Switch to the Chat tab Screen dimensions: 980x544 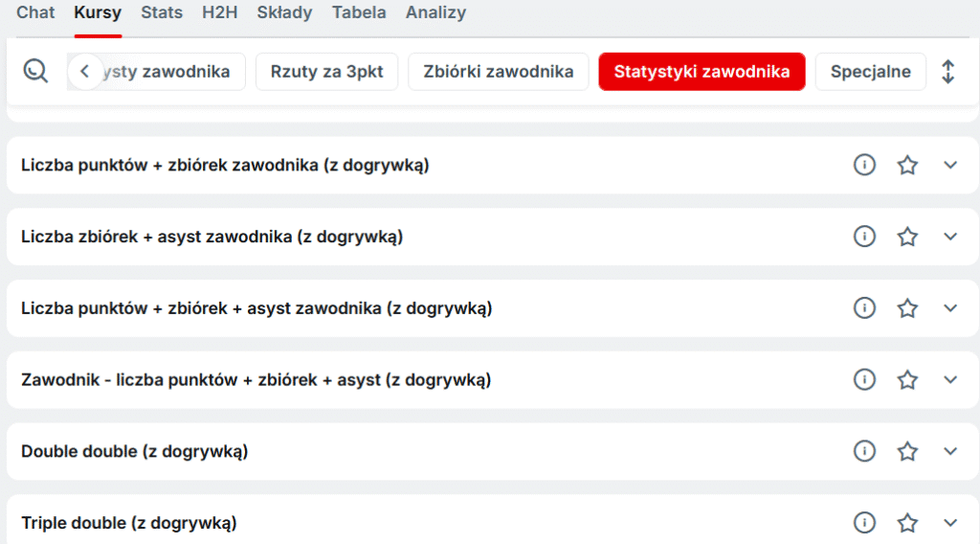(x=35, y=12)
